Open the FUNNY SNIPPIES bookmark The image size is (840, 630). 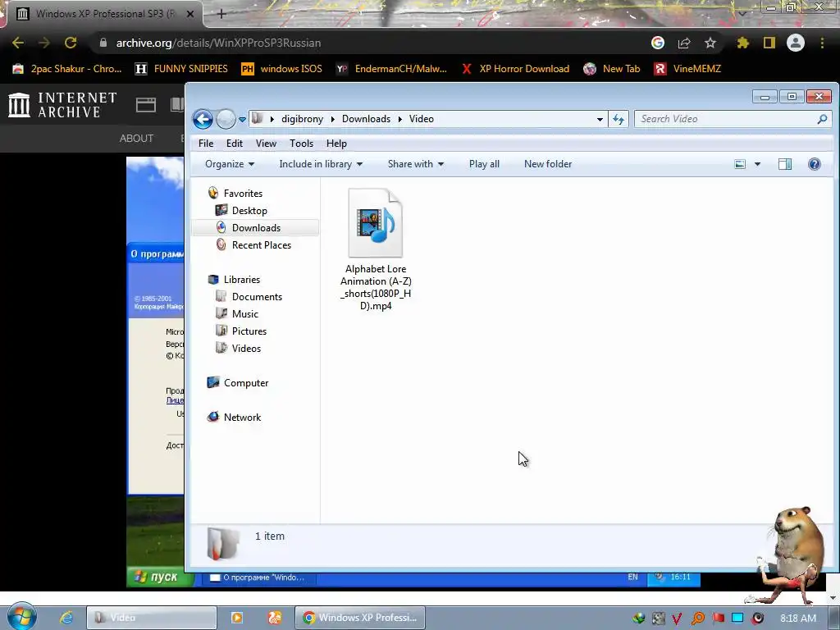click(x=181, y=69)
